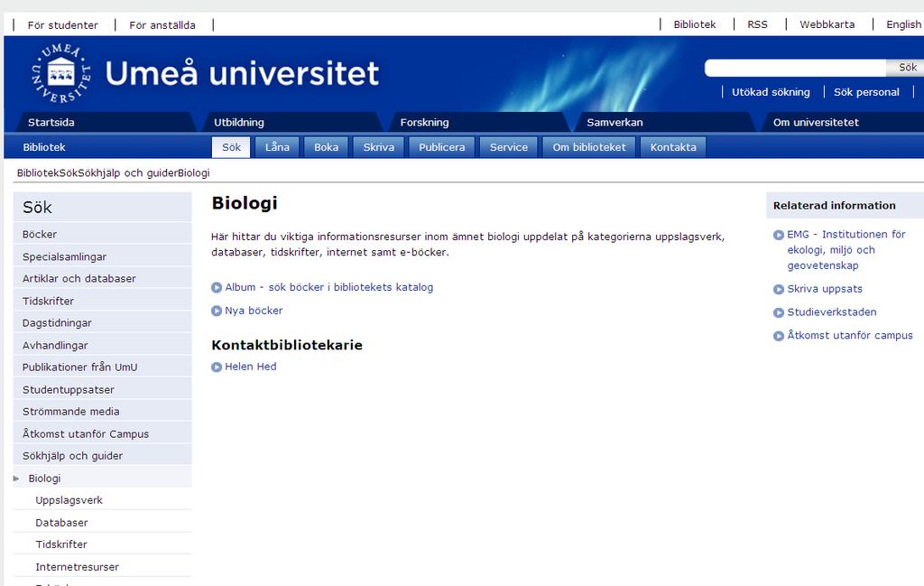Click the Umeå universitet title text
924x586 pixels.
pos(242,73)
